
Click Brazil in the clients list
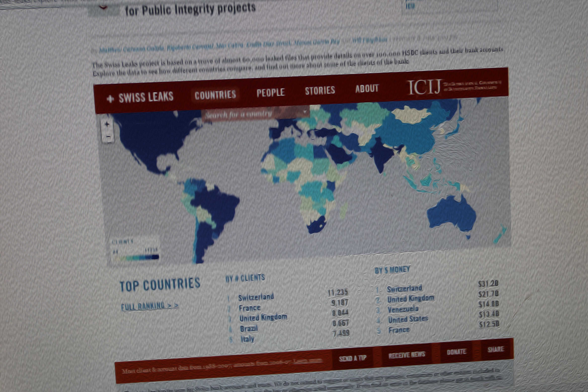coord(249,328)
